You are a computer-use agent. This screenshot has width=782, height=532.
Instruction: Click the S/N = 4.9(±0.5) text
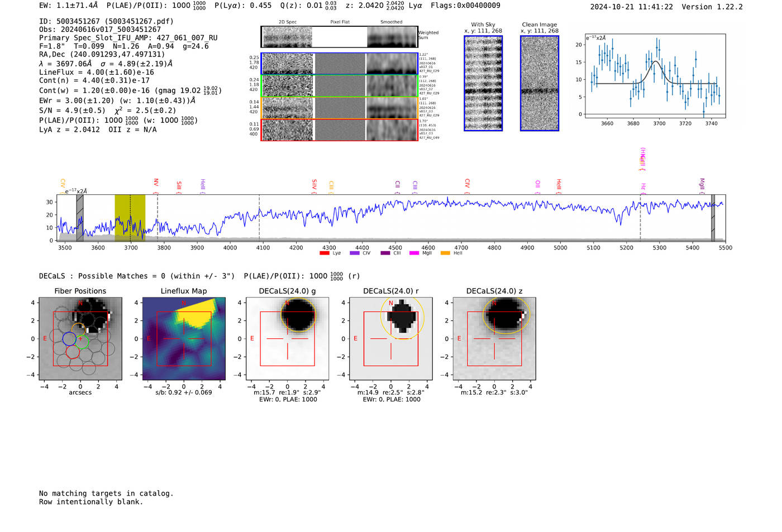(x=72, y=111)
